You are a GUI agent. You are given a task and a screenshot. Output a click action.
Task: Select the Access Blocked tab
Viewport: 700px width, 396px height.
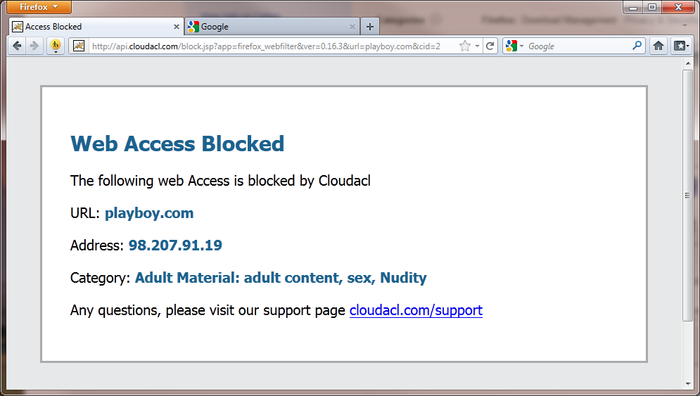click(96, 27)
